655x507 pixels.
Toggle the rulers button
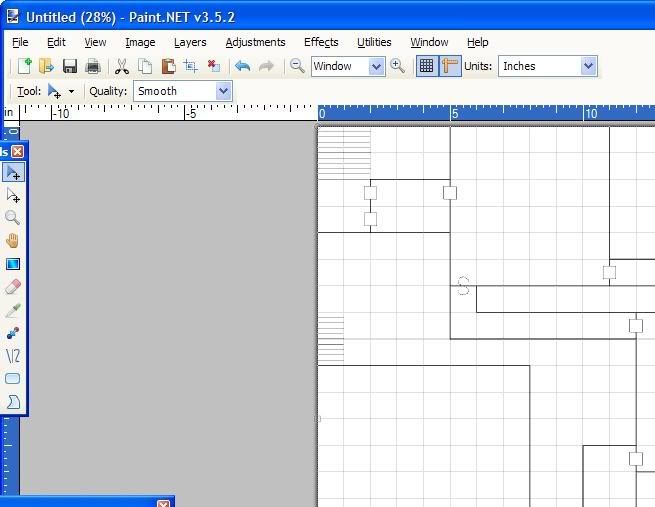(450, 66)
